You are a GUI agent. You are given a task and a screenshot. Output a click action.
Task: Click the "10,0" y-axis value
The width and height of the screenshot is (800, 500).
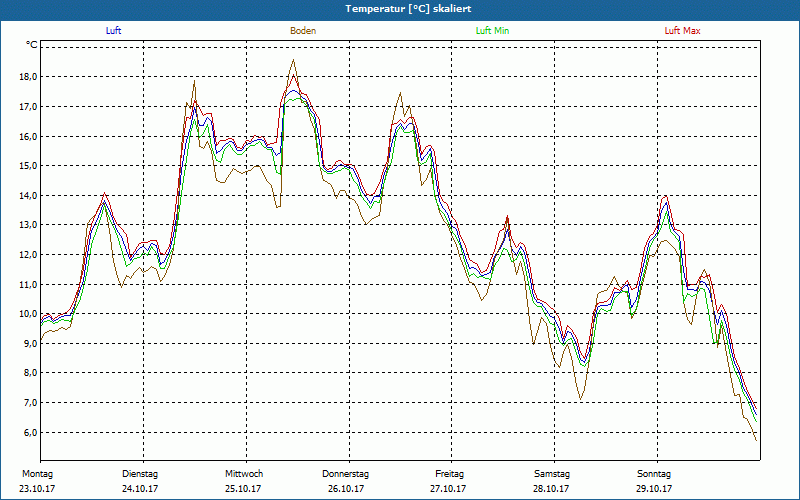coord(29,314)
